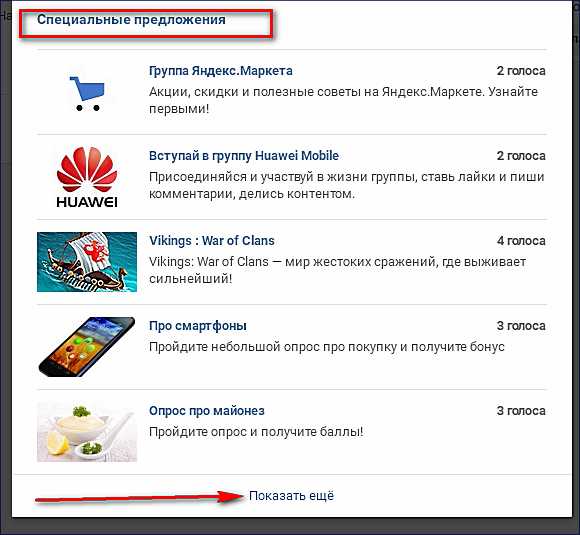Screen dimensions: 580x535
Task: Click the Huawei logo image
Action: 87,177
